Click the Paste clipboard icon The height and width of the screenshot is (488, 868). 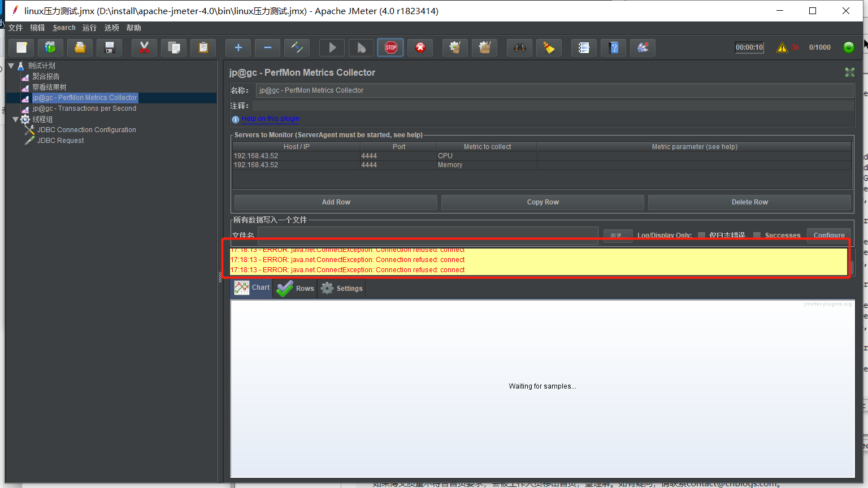(x=203, y=47)
